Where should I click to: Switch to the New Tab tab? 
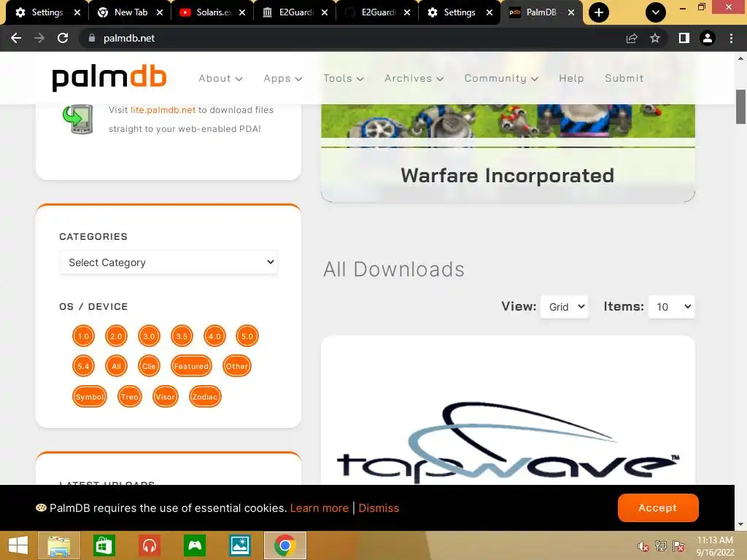pyautogui.click(x=130, y=12)
